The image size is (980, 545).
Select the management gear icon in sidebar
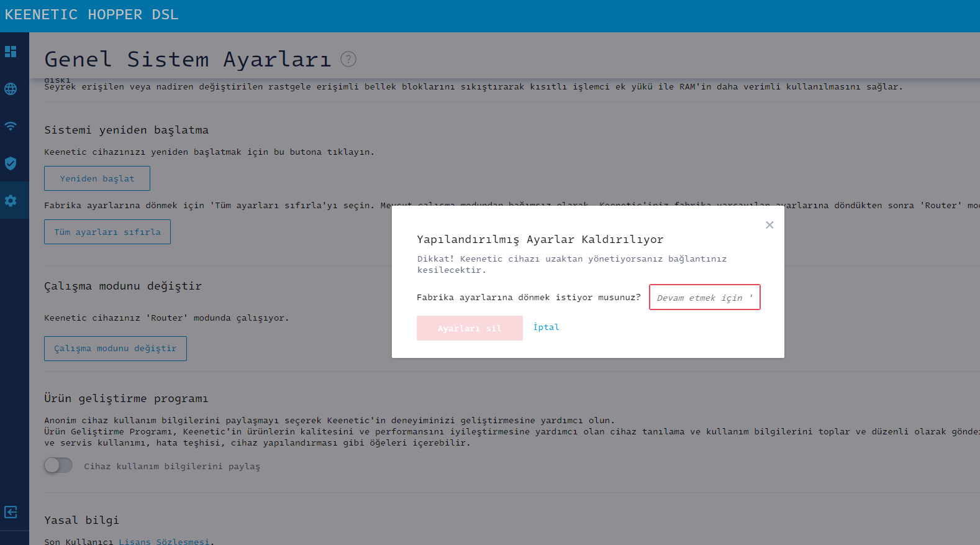click(11, 201)
